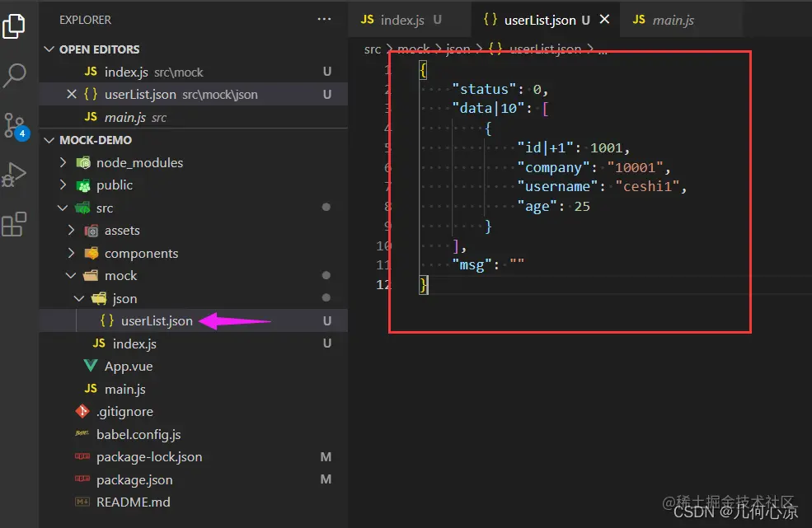Switch to index.js editor tab
Image resolution: width=812 pixels, height=528 pixels.
click(x=409, y=20)
